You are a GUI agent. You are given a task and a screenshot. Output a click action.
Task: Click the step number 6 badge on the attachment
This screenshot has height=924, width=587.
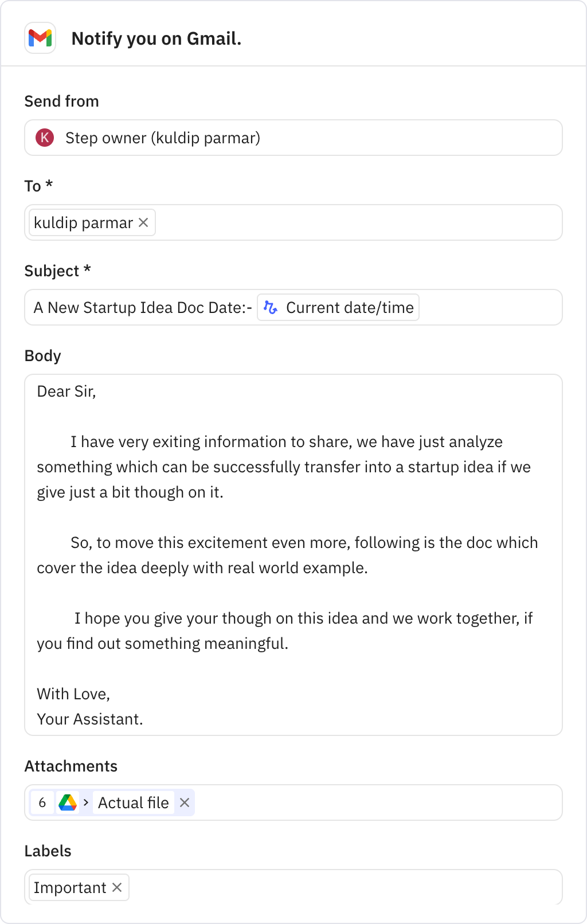coord(42,802)
